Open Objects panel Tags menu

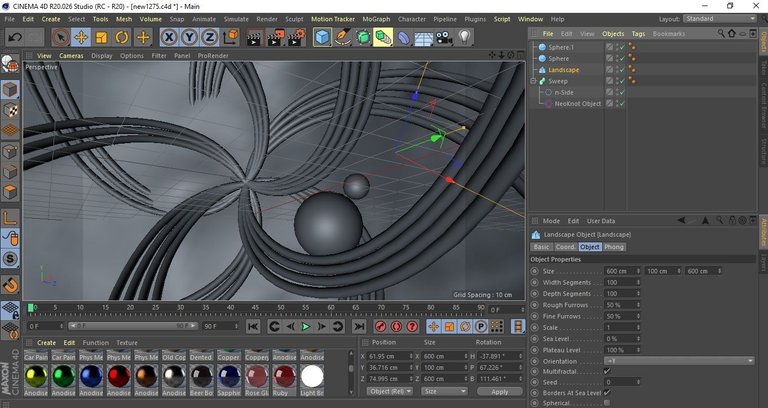tap(638, 34)
